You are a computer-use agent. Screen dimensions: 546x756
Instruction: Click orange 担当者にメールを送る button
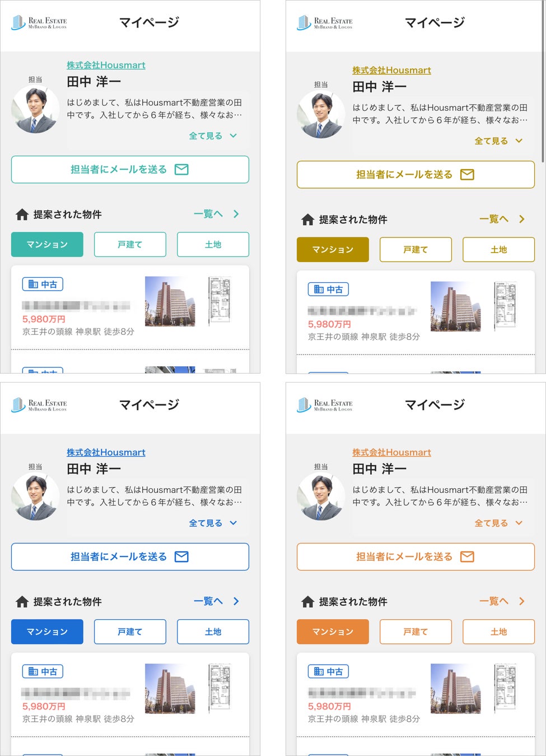[416, 557]
